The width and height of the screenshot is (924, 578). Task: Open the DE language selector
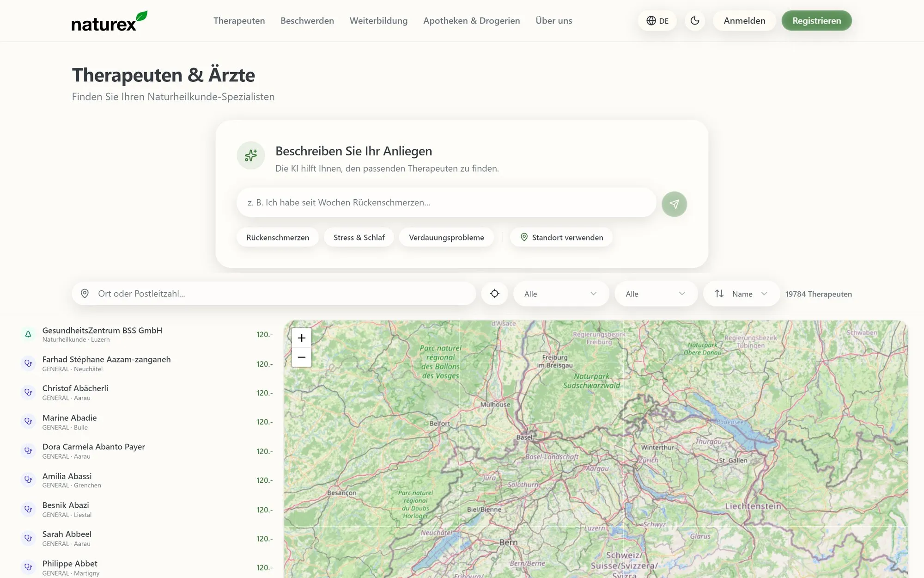pyautogui.click(x=657, y=21)
